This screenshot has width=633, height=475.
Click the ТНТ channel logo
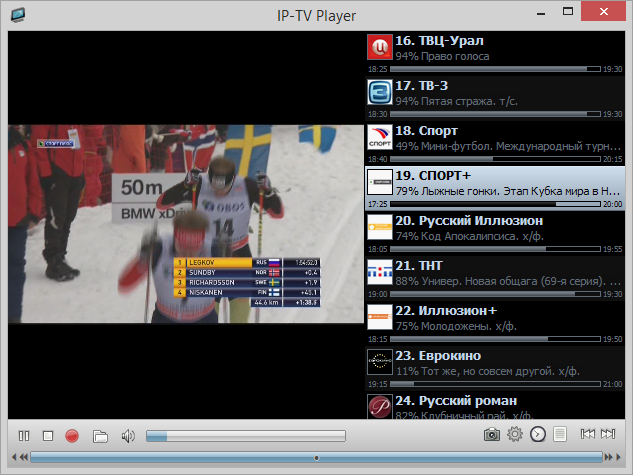coord(380,272)
